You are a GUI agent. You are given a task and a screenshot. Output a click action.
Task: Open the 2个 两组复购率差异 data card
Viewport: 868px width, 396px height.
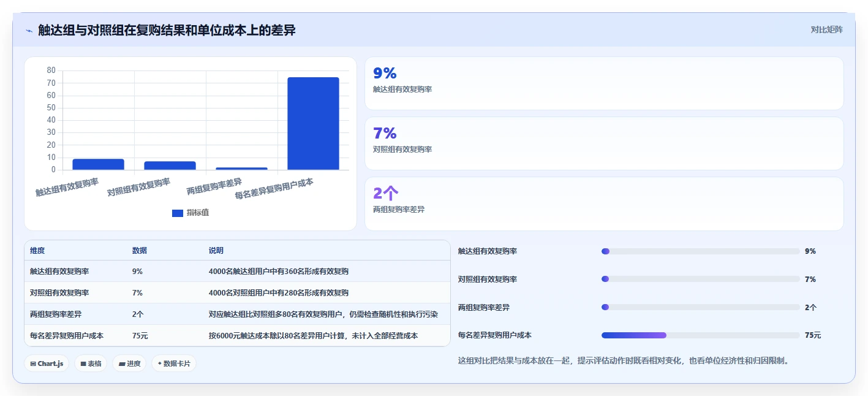pos(604,204)
